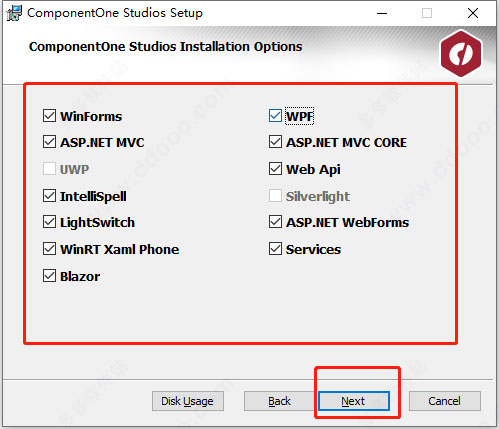499x429 pixels.
Task: Toggle the WPF checkbox
Action: coord(275,116)
